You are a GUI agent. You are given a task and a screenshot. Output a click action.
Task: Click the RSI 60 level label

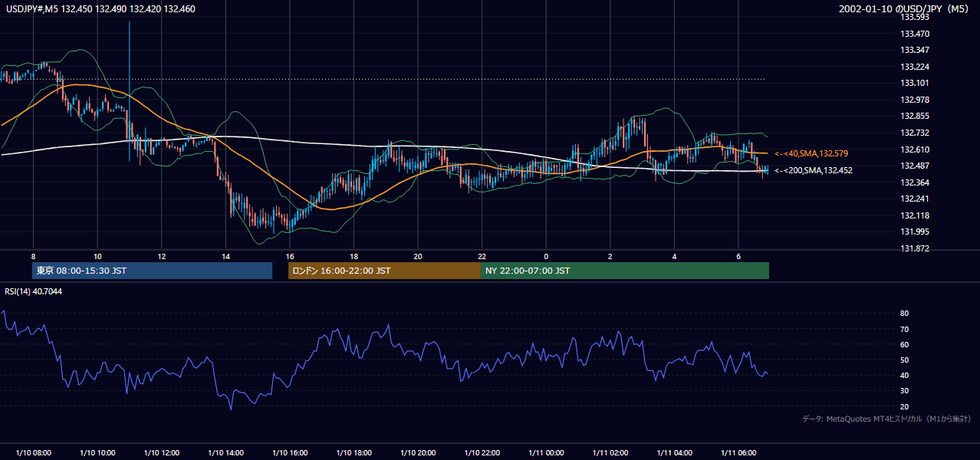[904, 344]
